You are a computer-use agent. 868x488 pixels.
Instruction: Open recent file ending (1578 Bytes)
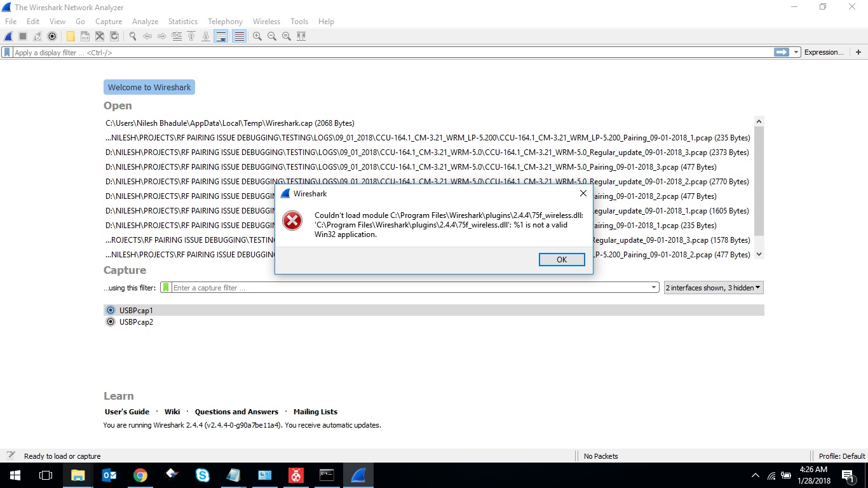pos(427,240)
